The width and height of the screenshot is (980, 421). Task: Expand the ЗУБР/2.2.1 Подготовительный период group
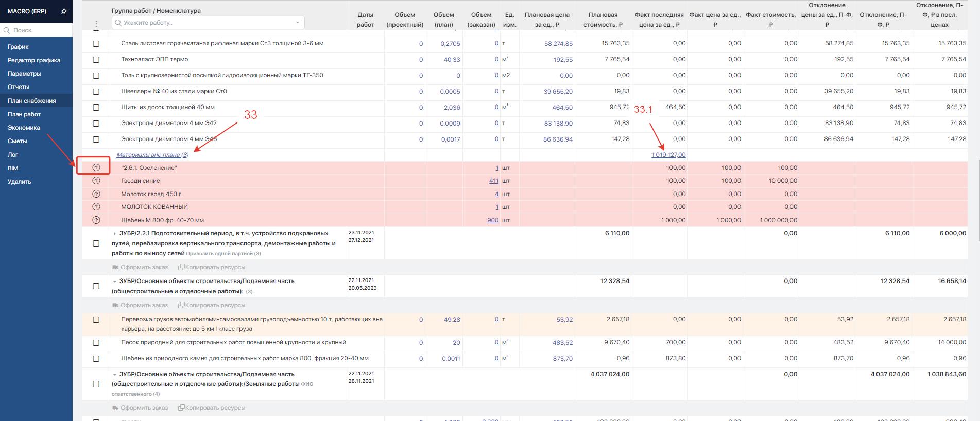(114, 234)
